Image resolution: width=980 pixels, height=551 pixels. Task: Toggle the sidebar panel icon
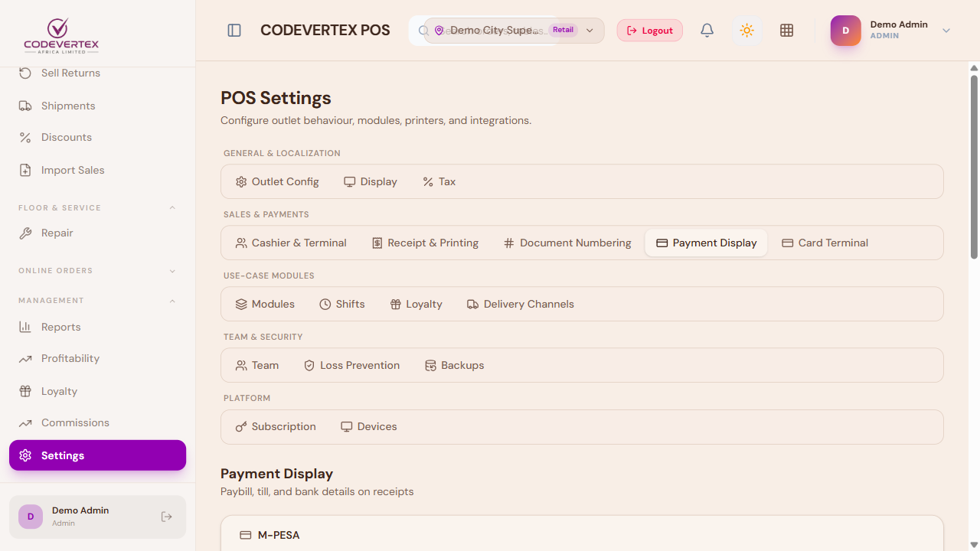click(234, 31)
